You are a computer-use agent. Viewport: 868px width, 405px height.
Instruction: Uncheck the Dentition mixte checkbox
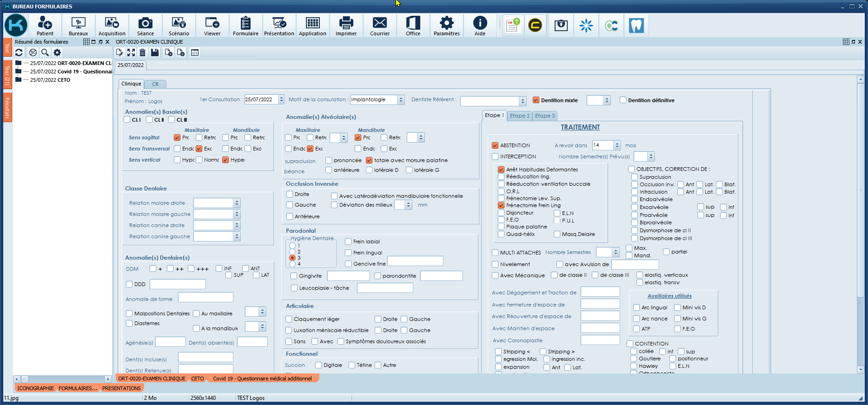point(536,100)
